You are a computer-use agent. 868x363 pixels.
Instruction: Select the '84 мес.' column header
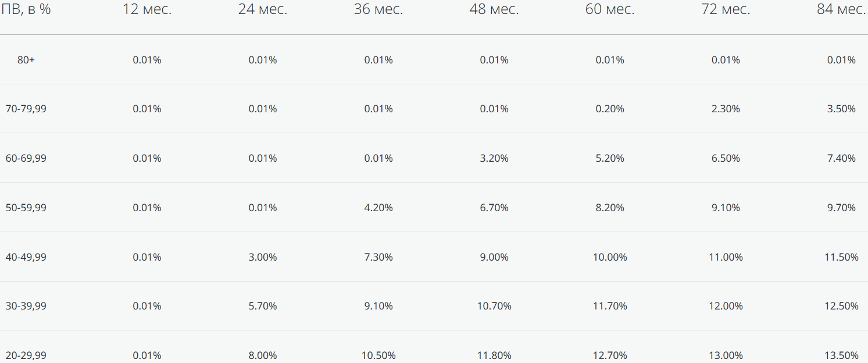841,9
